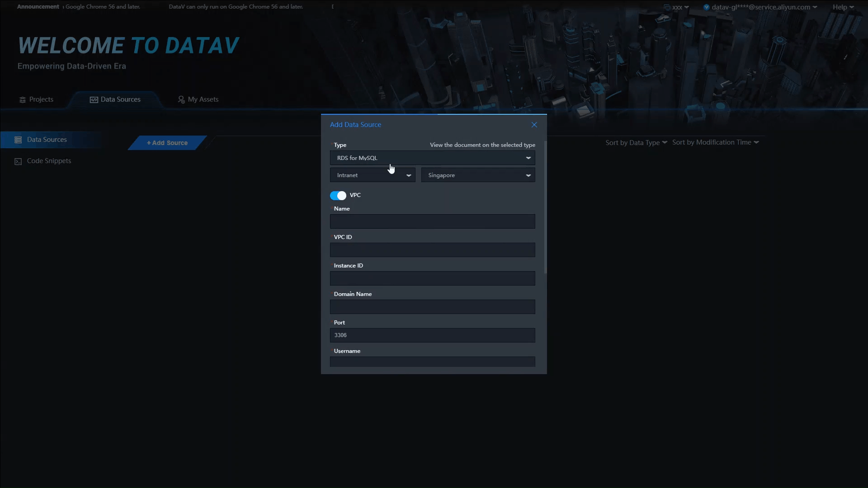Click the workspace icon beside xxx
Image resolution: width=868 pixels, height=488 pixels.
[x=667, y=7]
